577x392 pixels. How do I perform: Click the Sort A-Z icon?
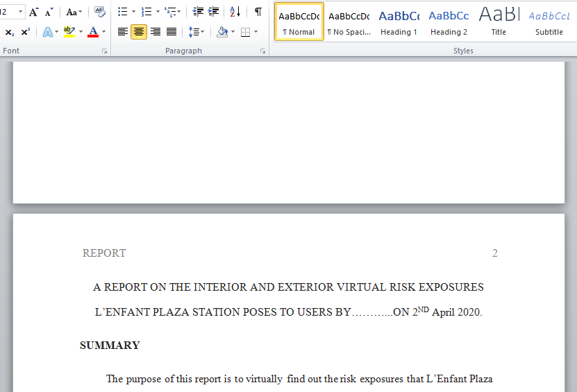coord(235,12)
